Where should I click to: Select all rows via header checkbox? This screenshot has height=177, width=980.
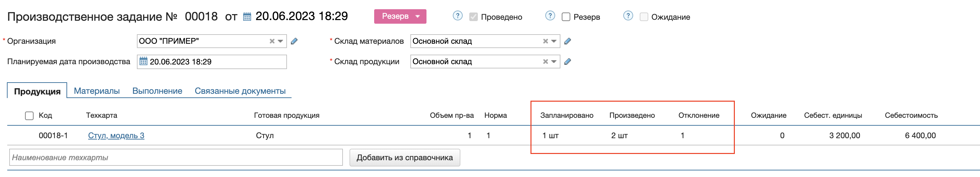tap(29, 116)
